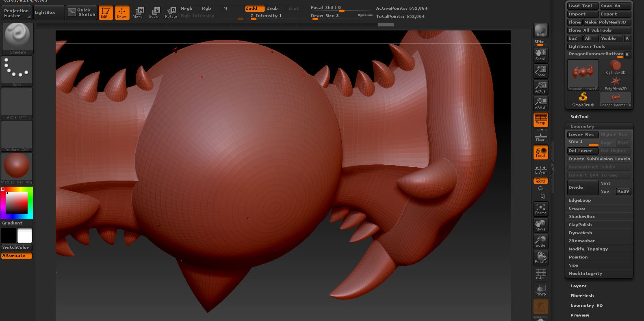644x321 pixels.
Task: Adjust the Z Intensity slider
Action: [277, 16]
